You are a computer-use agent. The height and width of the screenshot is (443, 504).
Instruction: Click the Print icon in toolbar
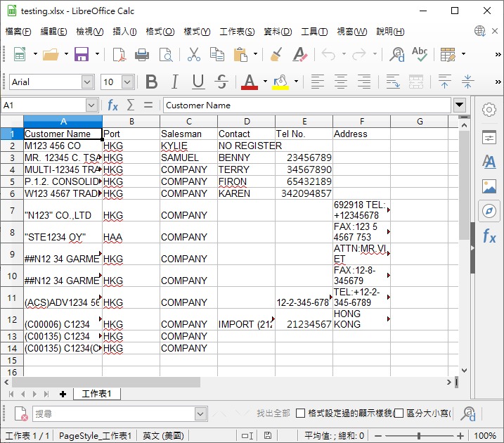(142, 55)
